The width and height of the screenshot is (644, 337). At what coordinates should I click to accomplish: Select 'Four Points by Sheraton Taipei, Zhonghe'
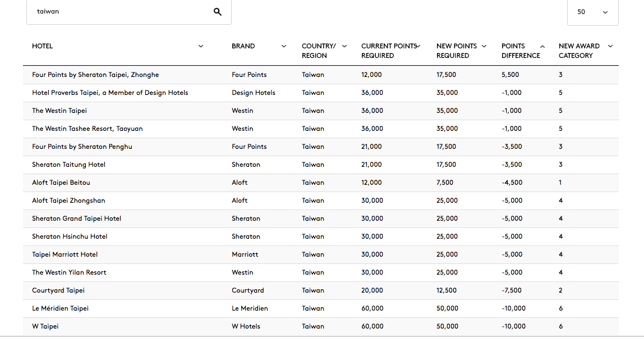[95, 75]
